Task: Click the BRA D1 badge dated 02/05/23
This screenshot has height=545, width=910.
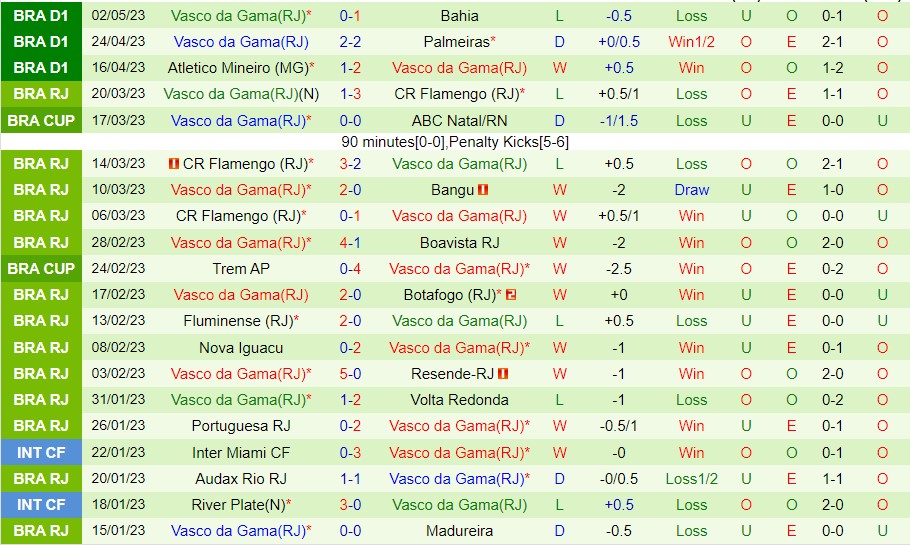Action: [x=41, y=16]
